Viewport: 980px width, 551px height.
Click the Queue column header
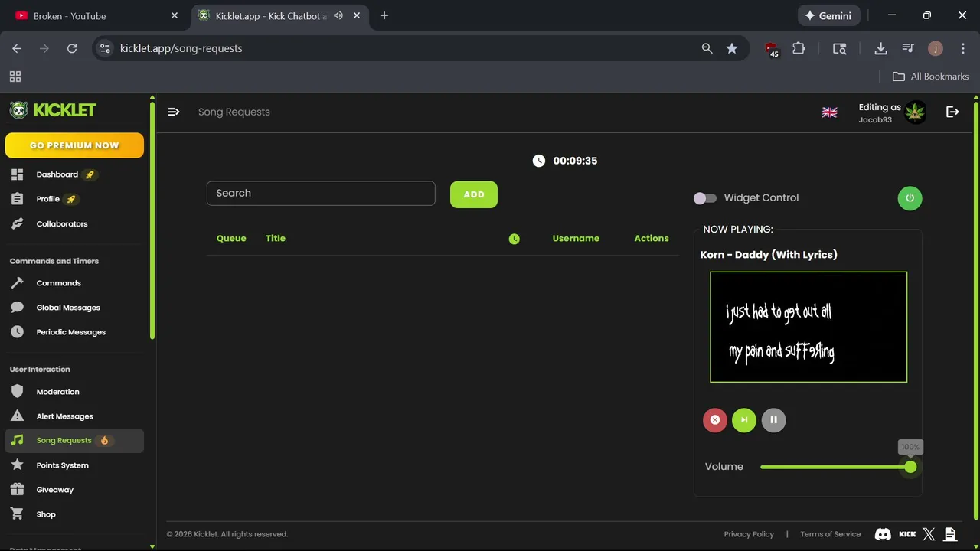[231, 239]
